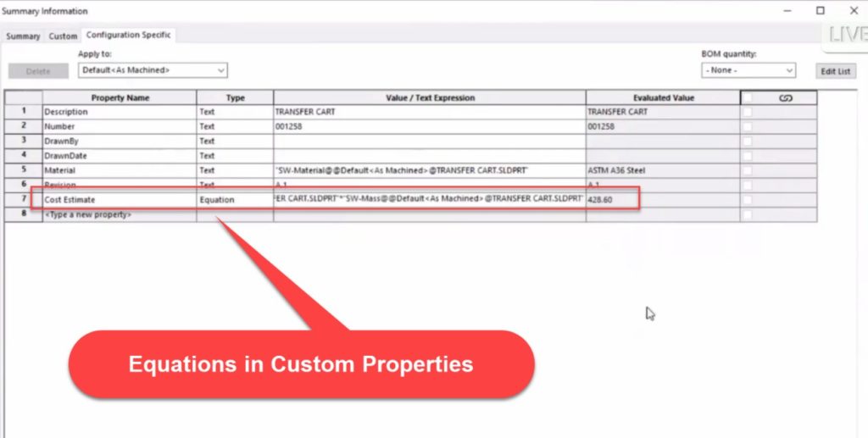Viewport: 868px width, 438px height.
Task: Select the Configuration Specific tab
Action: coord(129,35)
